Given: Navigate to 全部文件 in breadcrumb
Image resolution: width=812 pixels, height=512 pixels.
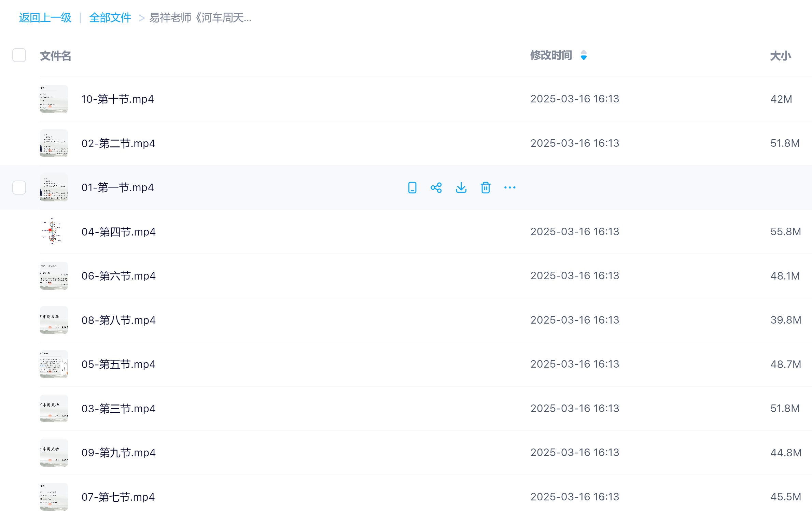Looking at the screenshot, I should tap(110, 18).
